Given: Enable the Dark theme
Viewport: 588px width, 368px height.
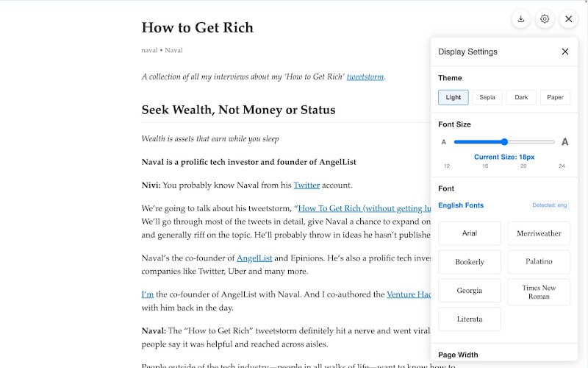Looking at the screenshot, I should click(x=521, y=97).
